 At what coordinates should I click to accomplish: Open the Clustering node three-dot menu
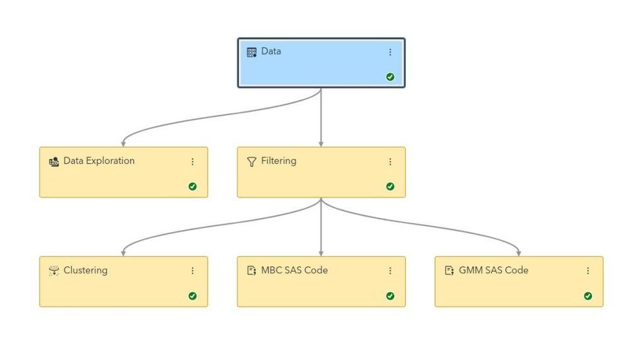click(193, 271)
